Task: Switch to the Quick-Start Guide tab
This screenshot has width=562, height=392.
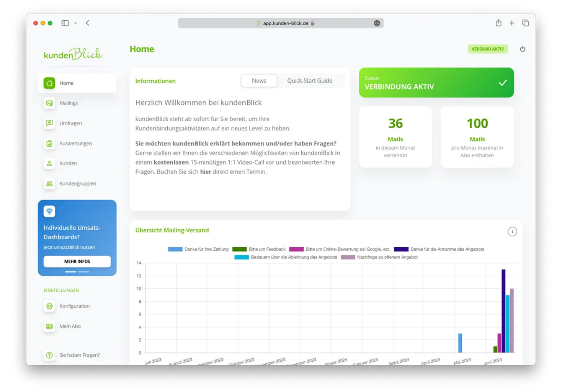Action: coord(309,81)
